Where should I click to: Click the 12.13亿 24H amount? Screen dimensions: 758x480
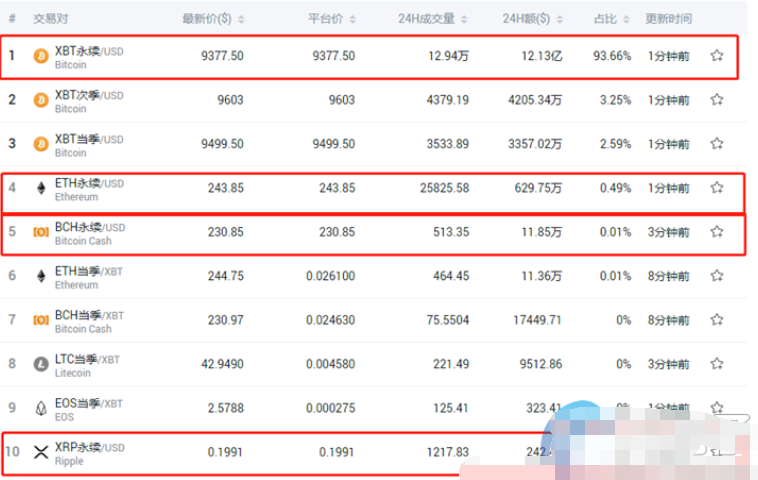(541, 56)
